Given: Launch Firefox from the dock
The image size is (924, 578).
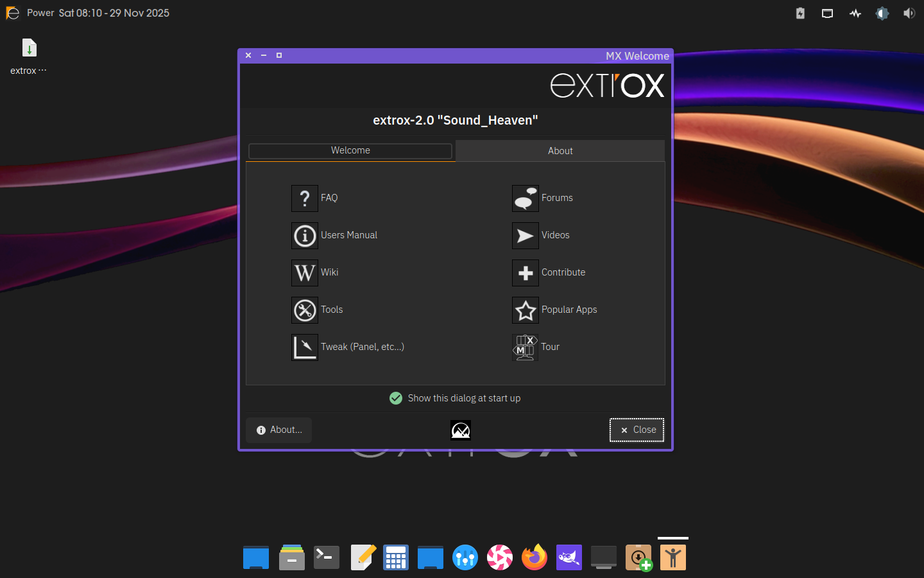Looking at the screenshot, I should [x=534, y=557].
